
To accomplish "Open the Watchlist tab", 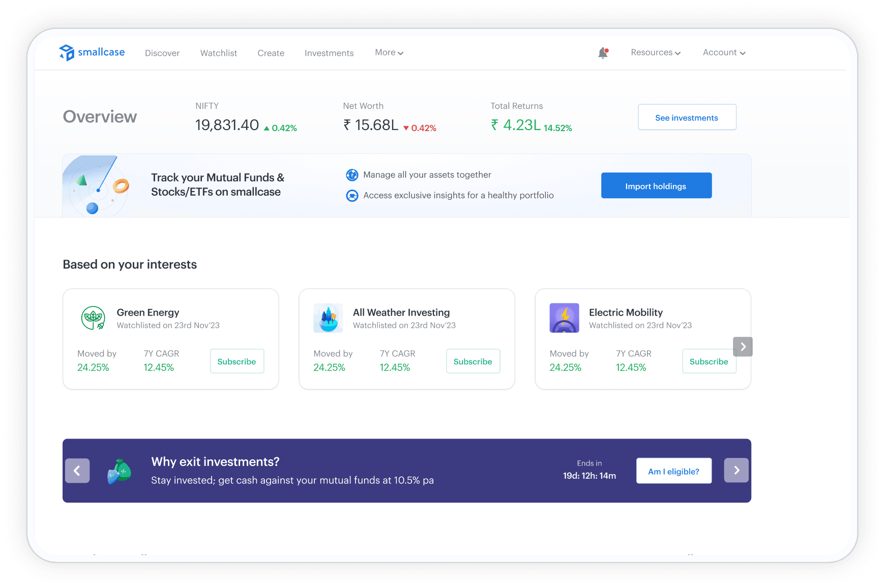I will 219,53.
